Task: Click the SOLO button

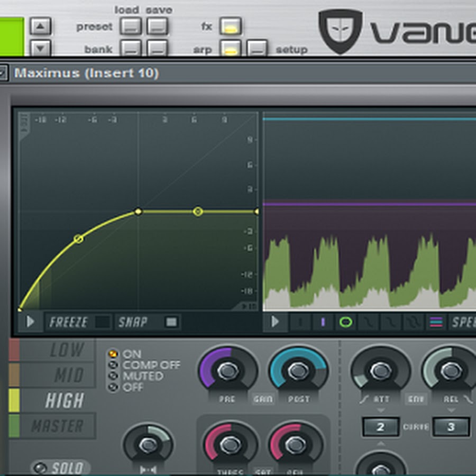Action: click(x=60, y=468)
